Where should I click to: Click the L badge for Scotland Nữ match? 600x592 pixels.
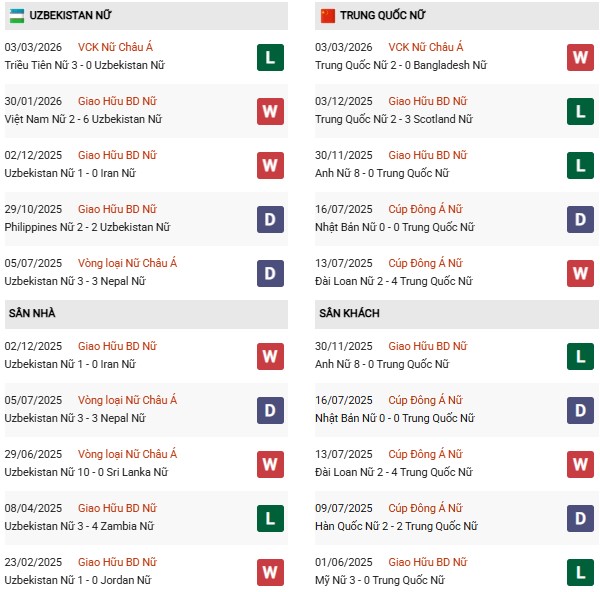[x=580, y=110]
